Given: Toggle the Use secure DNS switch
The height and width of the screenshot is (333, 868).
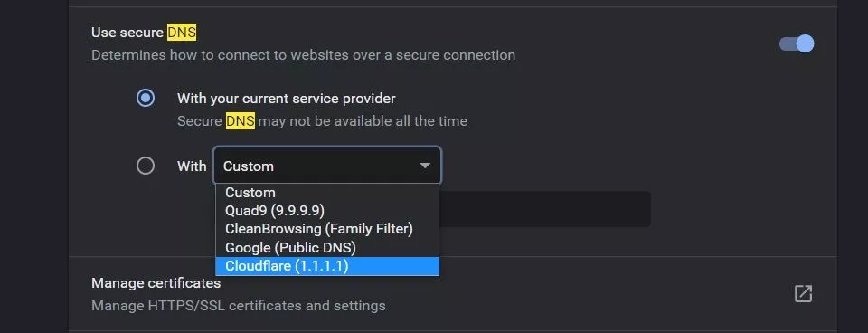Looking at the screenshot, I should [797, 43].
